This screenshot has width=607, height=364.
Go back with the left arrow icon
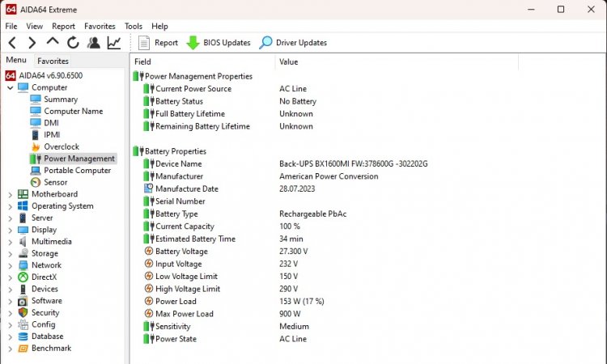(x=12, y=43)
